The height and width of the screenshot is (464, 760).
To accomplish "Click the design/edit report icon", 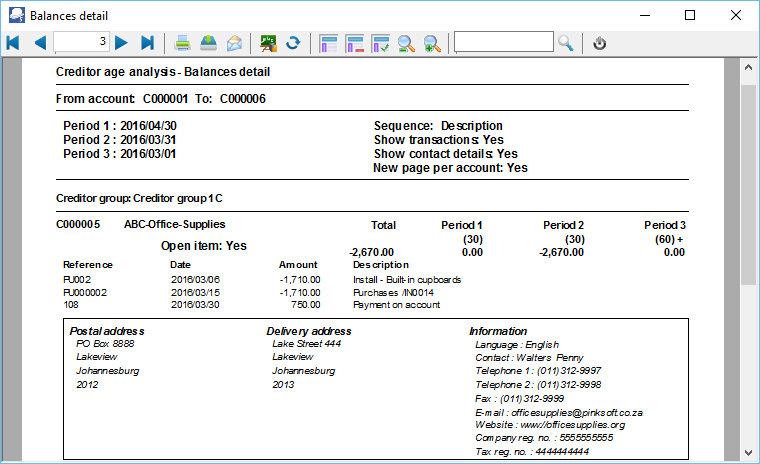I will [268, 43].
